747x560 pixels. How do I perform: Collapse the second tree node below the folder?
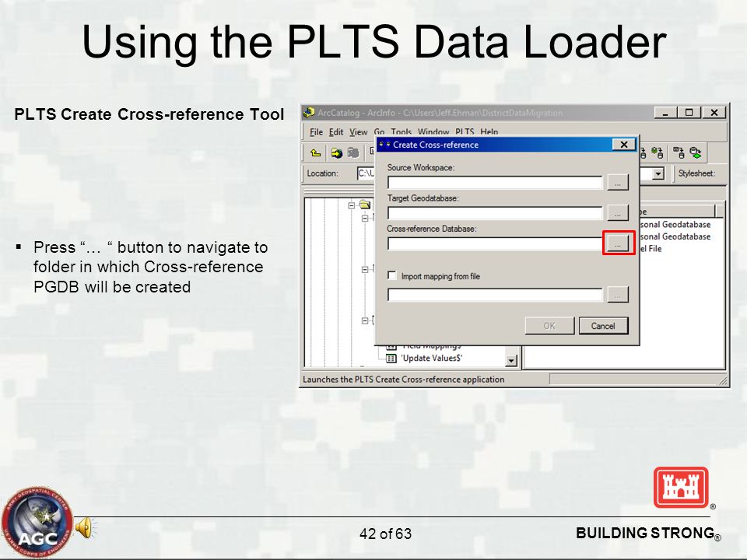(x=365, y=218)
